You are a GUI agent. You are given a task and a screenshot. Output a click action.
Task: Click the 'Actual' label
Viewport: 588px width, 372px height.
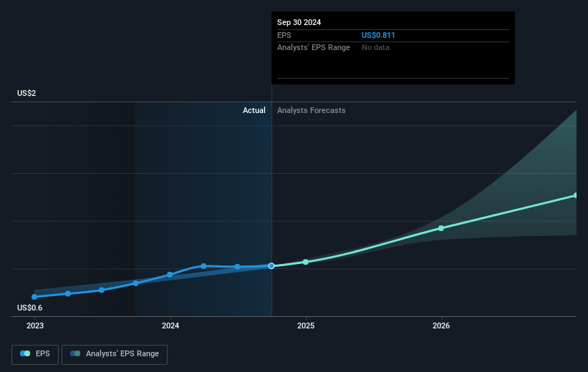tap(254, 110)
